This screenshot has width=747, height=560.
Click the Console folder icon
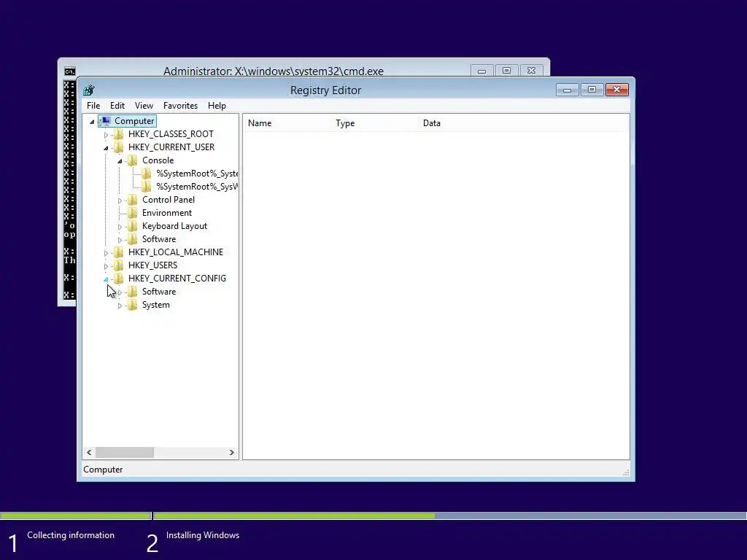coord(133,160)
